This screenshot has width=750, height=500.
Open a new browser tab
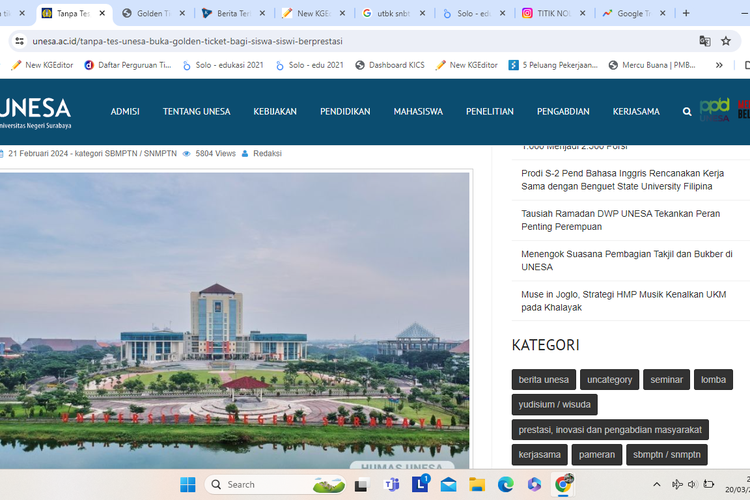pyautogui.click(x=686, y=14)
